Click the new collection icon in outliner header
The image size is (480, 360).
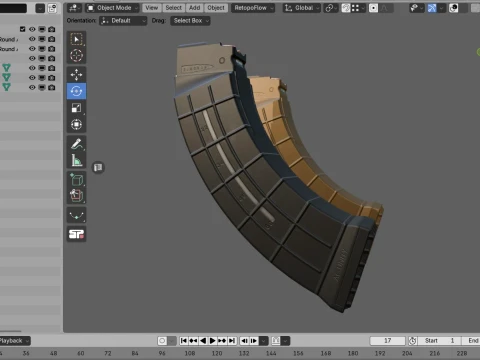52,8
